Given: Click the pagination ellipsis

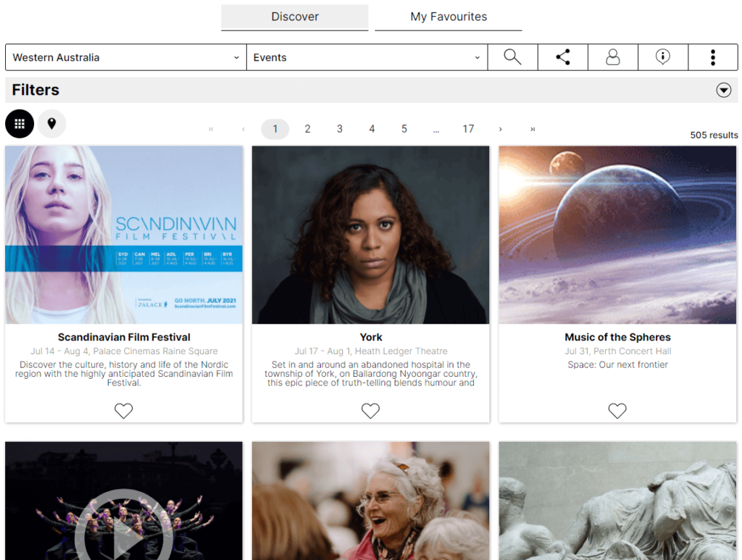Looking at the screenshot, I should click(436, 129).
